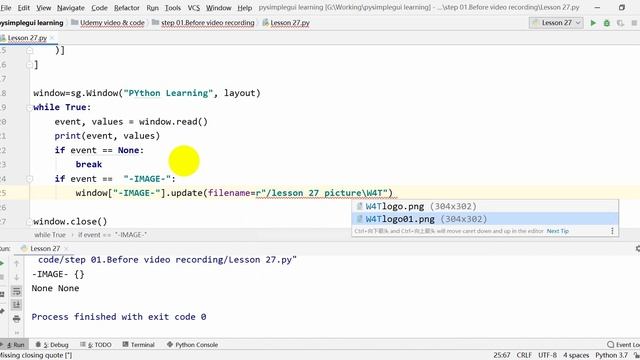
Task: Click the Udemy video & code folder icon
Action: [x=74, y=22]
